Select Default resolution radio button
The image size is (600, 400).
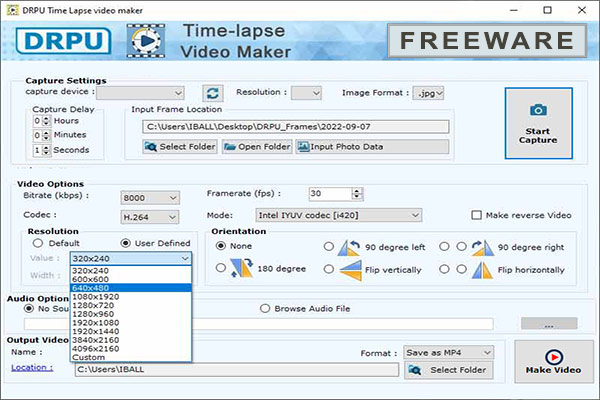pyautogui.click(x=38, y=243)
